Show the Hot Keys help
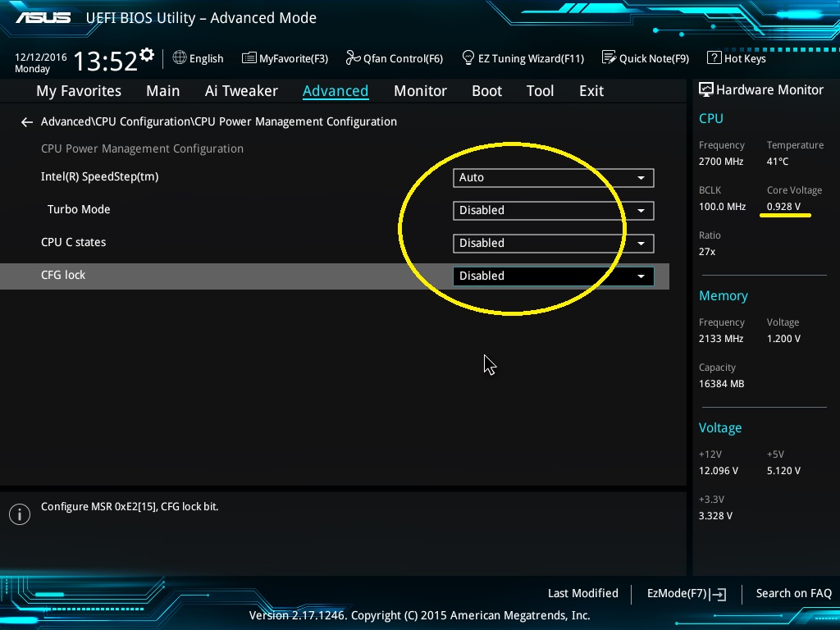 click(x=736, y=58)
